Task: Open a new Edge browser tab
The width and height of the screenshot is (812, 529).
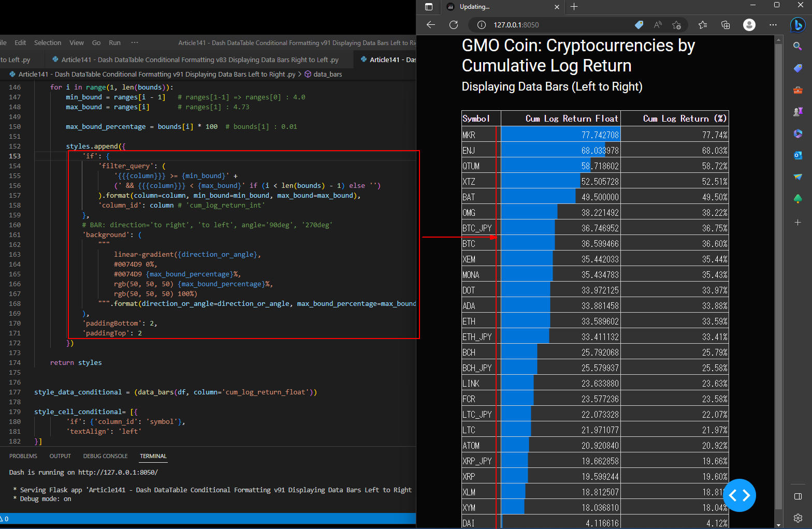Action: tap(574, 7)
